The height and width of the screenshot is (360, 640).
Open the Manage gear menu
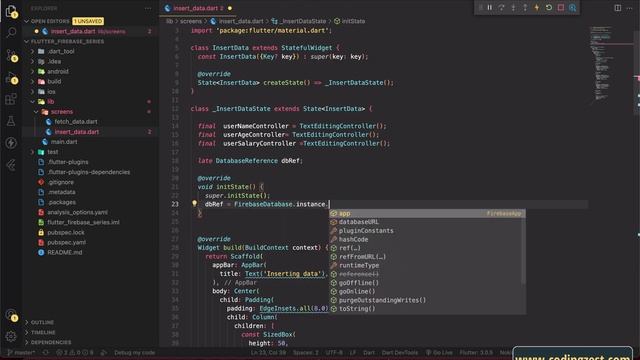click(x=11, y=336)
